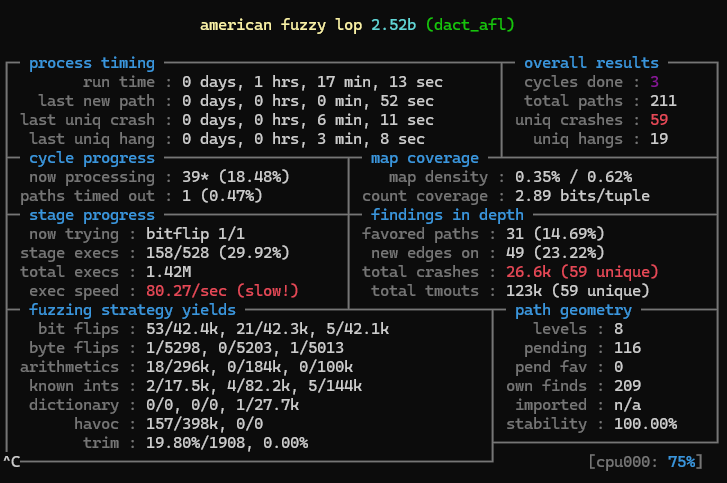The height and width of the screenshot is (483, 727).
Task: Select map density value 0.35% / 0.62%
Action: tap(573, 177)
